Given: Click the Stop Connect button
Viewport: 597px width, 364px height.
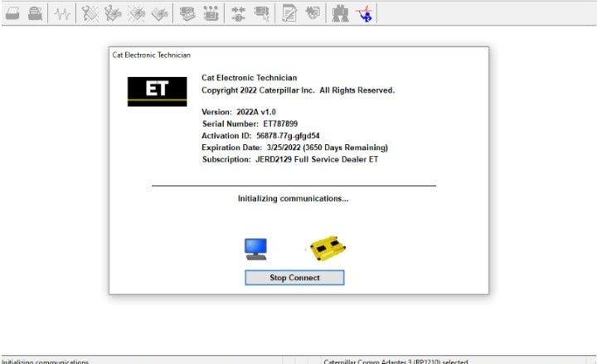Looking at the screenshot, I should [x=294, y=278].
